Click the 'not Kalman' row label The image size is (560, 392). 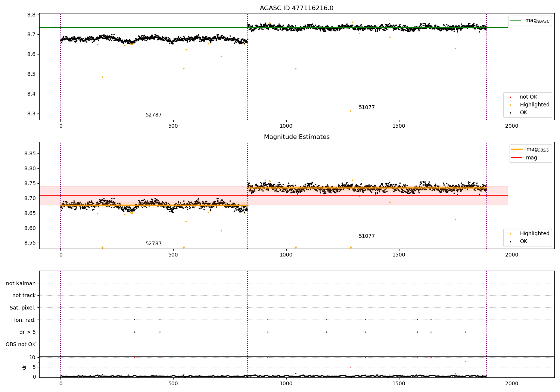[21, 283]
